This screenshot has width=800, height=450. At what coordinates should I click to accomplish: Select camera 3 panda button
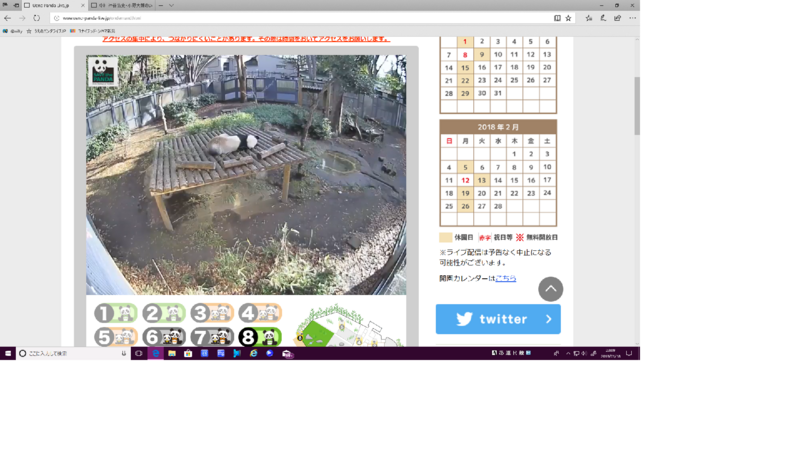pyautogui.click(x=212, y=313)
